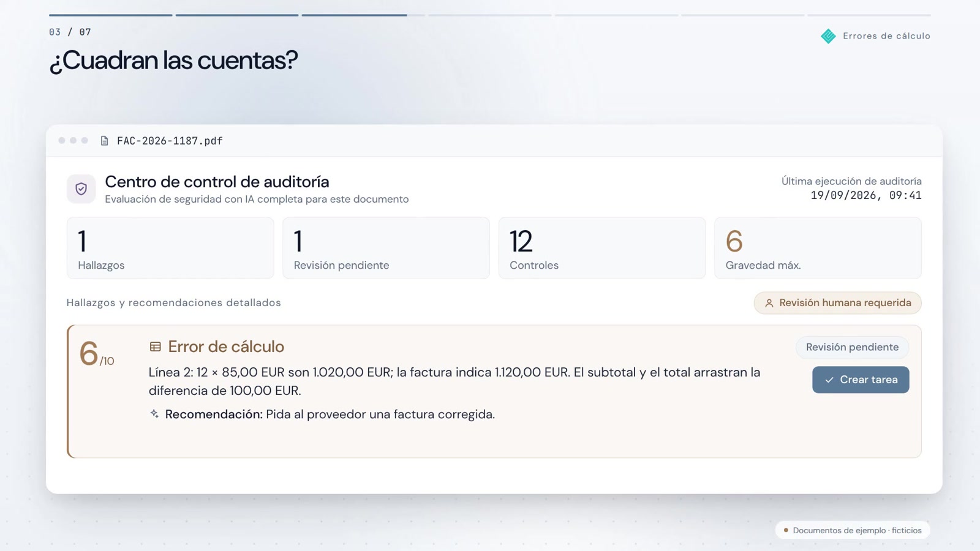
Task: Click the table icon before Error de cálculo
Action: click(x=155, y=347)
